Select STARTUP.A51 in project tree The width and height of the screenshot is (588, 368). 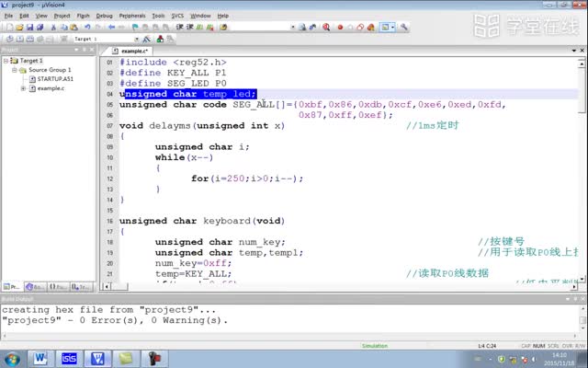pos(55,79)
